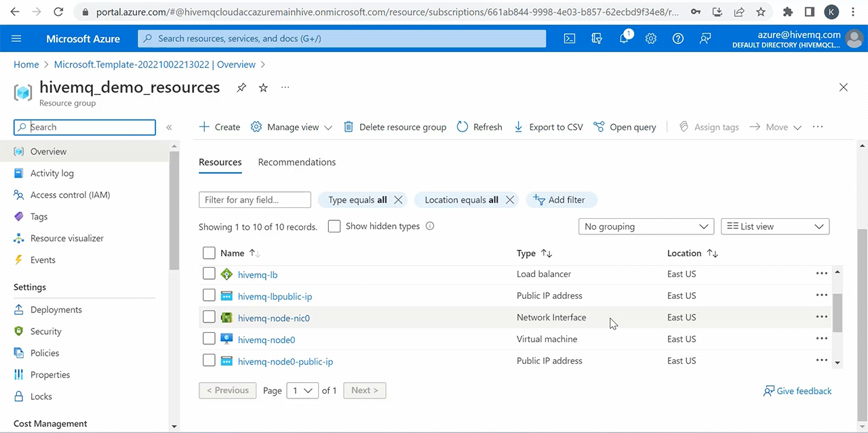Expand the Move dropdown in the toolbar

[x=775, y=127]
